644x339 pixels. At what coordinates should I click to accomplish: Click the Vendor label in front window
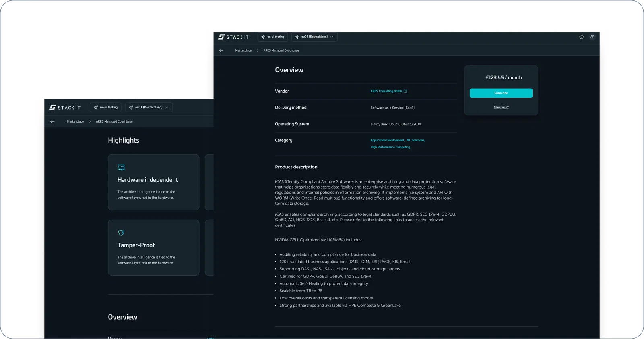coord(282,91)
